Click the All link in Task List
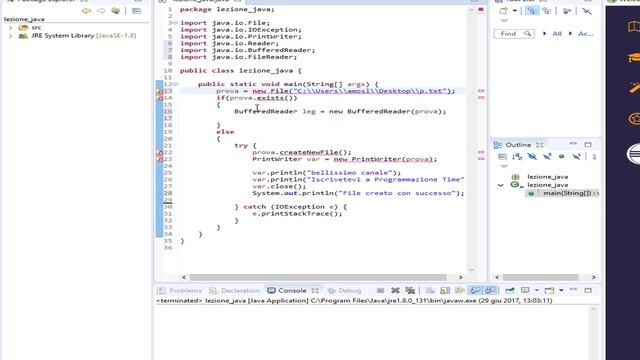Image resolution: width=640 pixels, height=360 pixels. coord(557,34)
